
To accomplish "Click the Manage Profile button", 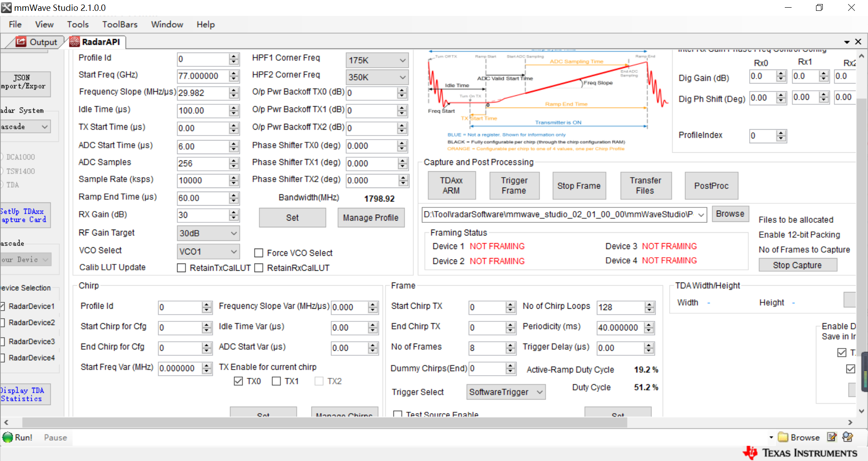I will (x=371, y=218).
